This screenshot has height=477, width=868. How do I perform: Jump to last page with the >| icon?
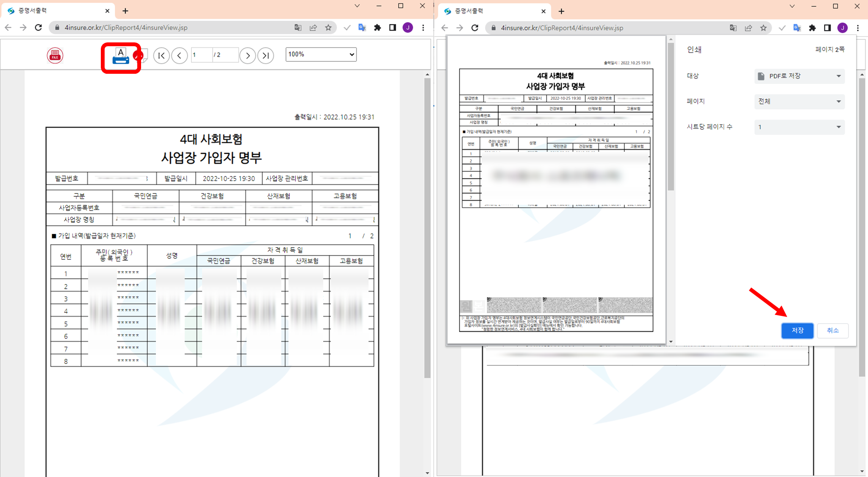tap(266, 55)
